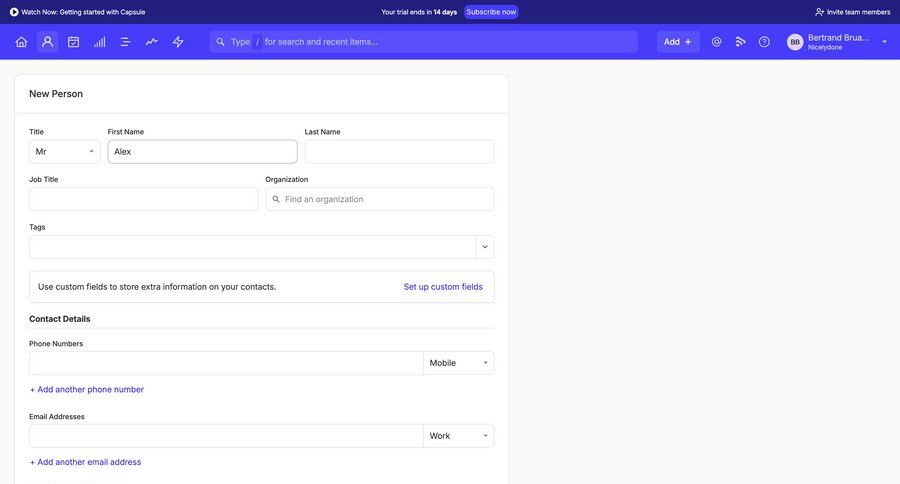Screen dimensions: 900x484
Task: Open the phone type dropdown showing Mobile
Action: point(459,363)
